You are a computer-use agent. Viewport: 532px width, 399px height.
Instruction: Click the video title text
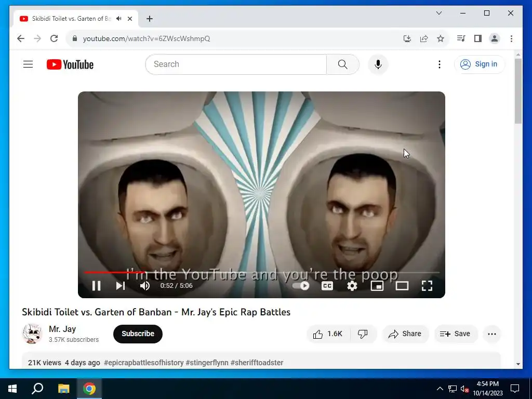156,312
